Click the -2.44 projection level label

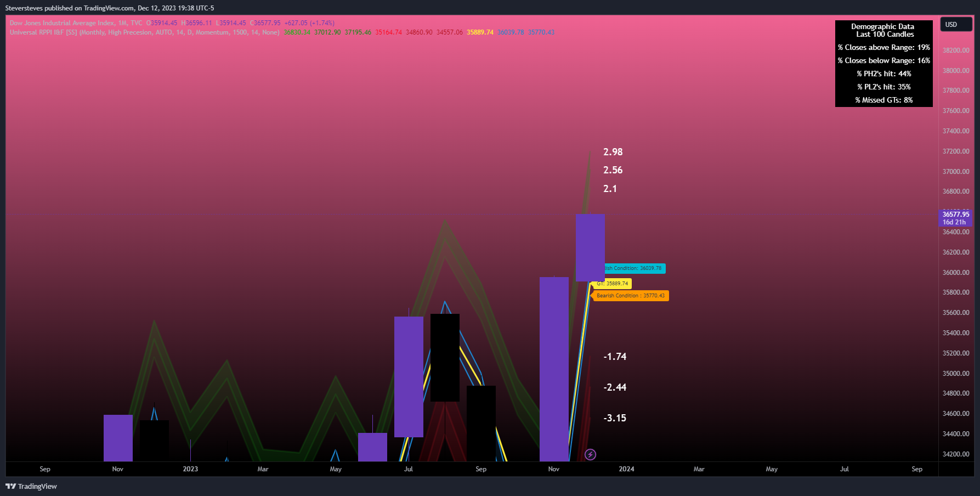[x=615, y=387]
